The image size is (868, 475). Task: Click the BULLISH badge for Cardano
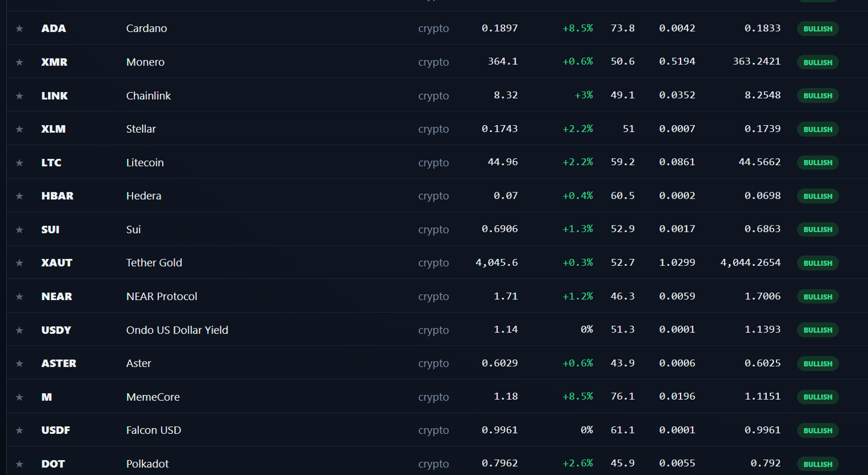818,28
